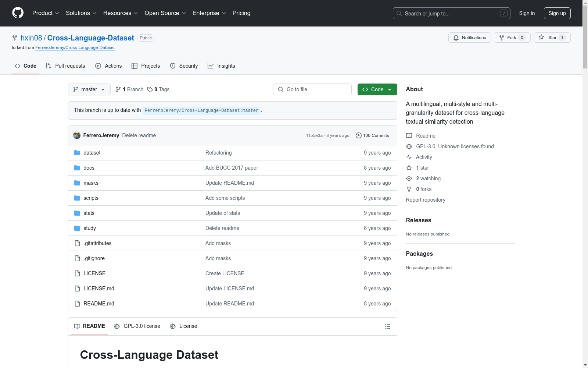Image resolution: width=588 pixels, height=368 pixels.
Task: Open the Actions tab
Action: (108, 66)
